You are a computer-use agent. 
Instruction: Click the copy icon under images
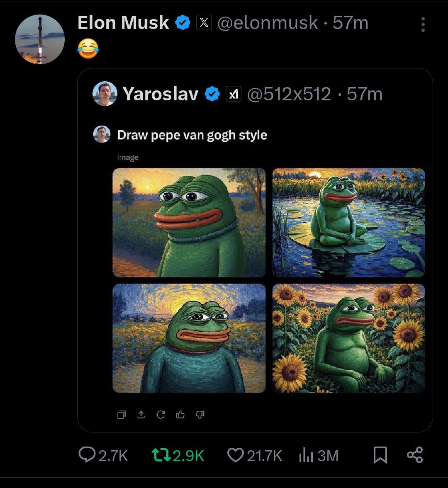122,415
